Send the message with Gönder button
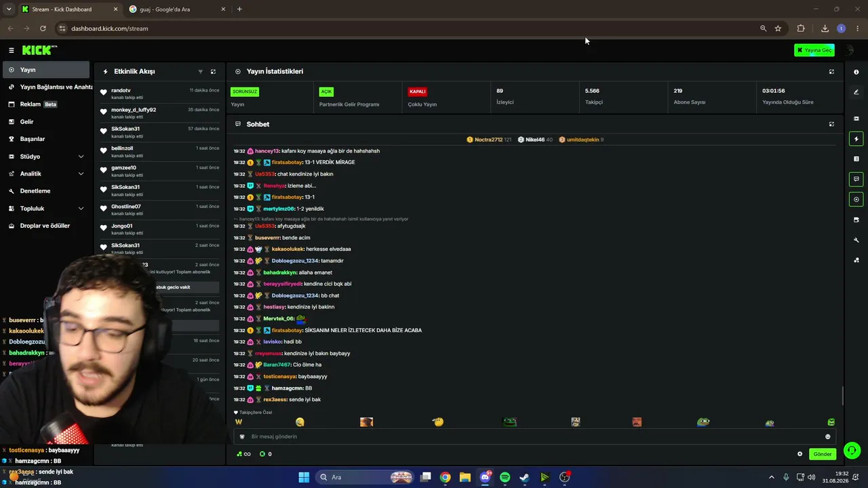Viewport: 868px width, 488px height. point(823,454)
